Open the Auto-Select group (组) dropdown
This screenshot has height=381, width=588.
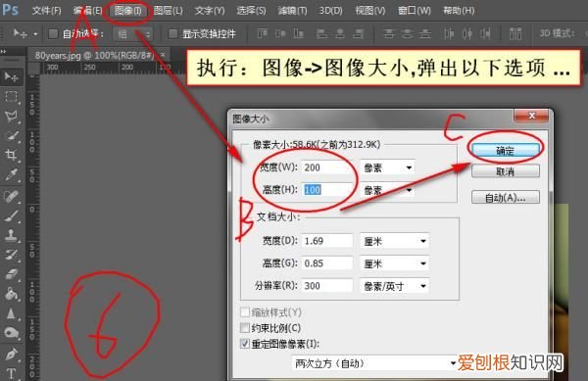click(132, 34)
